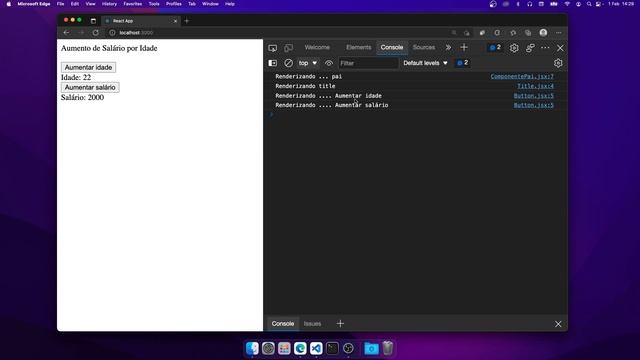Viewport: 640px width, 360px height.
Task: Open the Collections icon in Edge toolbar
Action: pyautogui.click(x=528, y=33)
